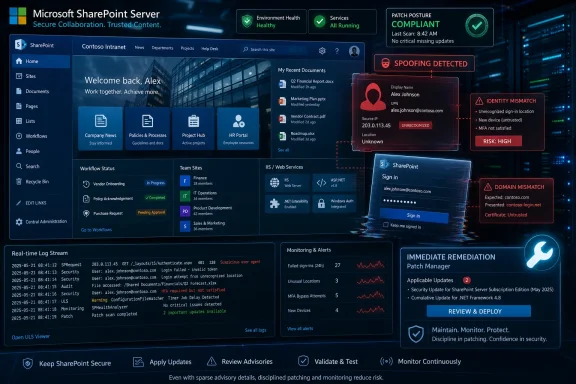Click the ASP.NET code tile
The width and height of the screenshot is (576, 384).
(334, 183)
